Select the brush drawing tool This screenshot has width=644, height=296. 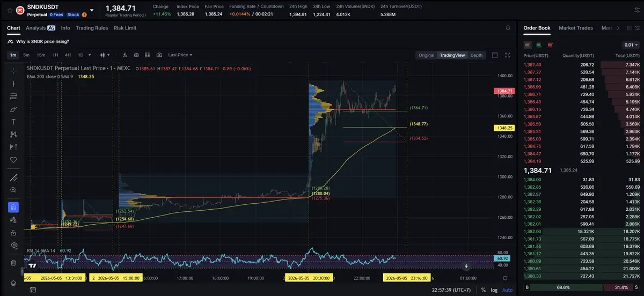tap(13, 109)
